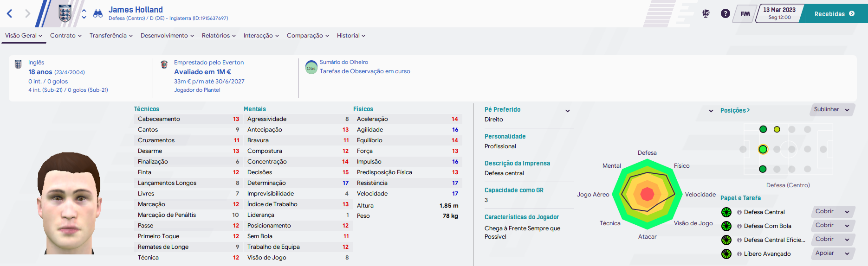
Task: Open the help question mark icon
Action: click(725, 13)
